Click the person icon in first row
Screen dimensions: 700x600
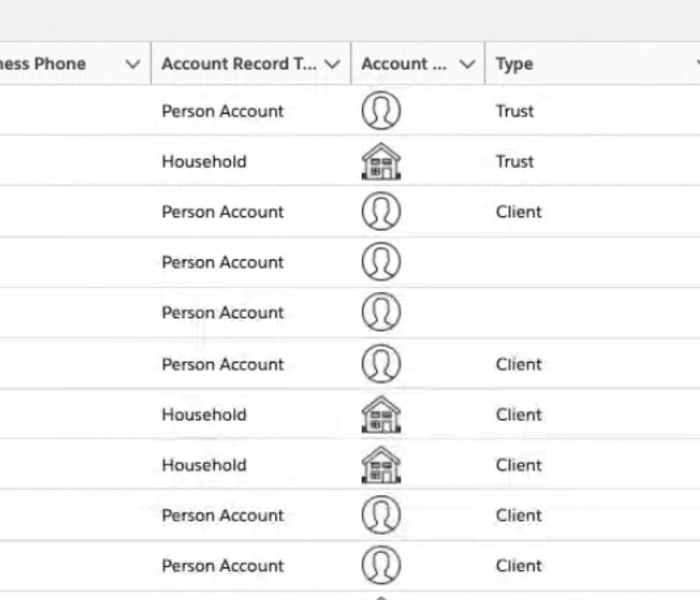click(x=381, y=110)
